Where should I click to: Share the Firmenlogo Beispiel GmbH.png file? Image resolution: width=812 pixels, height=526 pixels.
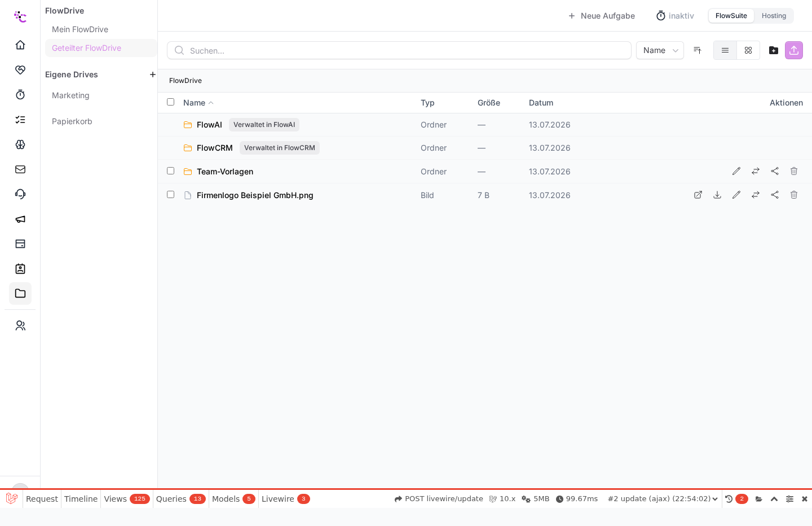tap(774, 195)
